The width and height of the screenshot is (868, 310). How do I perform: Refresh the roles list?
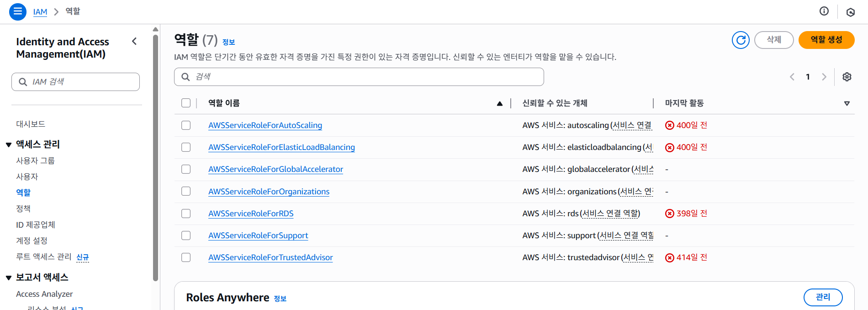(x=741, y=40)
